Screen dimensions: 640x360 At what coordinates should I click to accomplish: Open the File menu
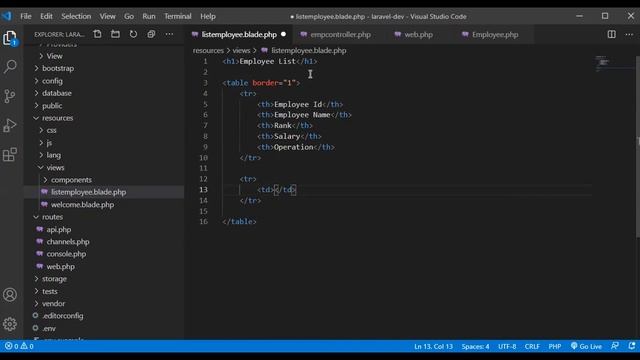pyautogui.click(x=26, y=16)
